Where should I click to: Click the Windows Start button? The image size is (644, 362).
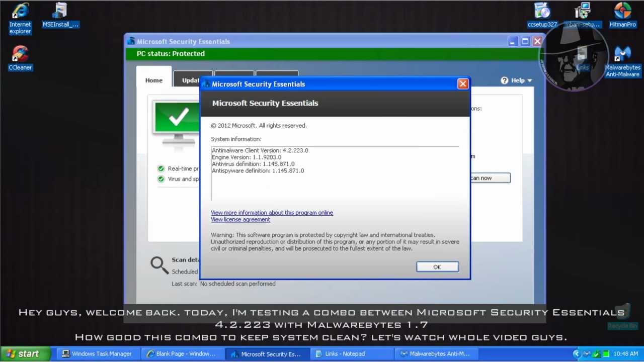tap(25, 354)
